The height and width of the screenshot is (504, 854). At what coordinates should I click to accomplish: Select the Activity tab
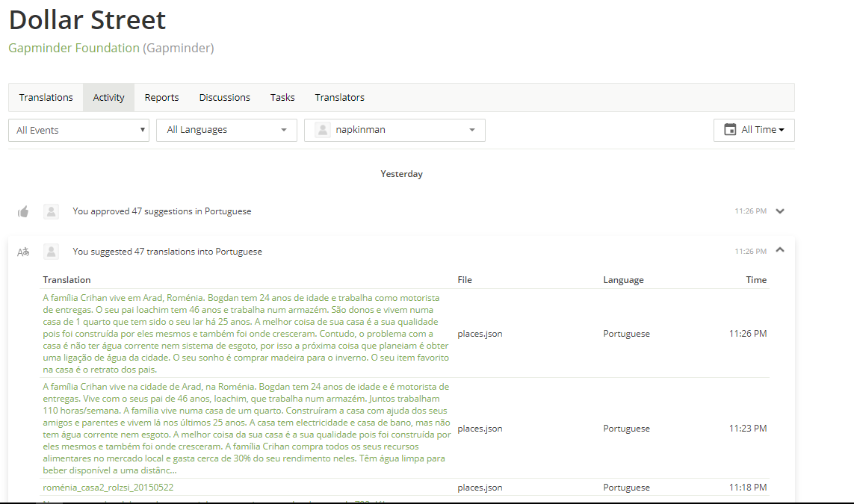click(108, 97)
